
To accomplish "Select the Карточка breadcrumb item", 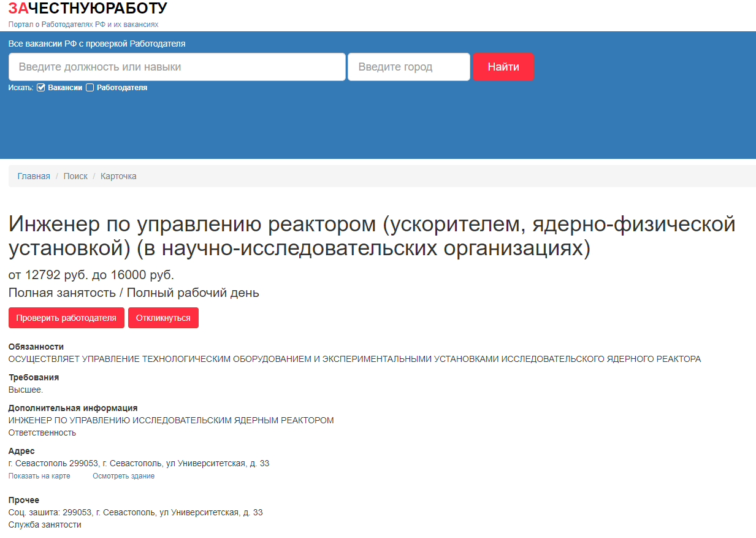I will point(118,176).
